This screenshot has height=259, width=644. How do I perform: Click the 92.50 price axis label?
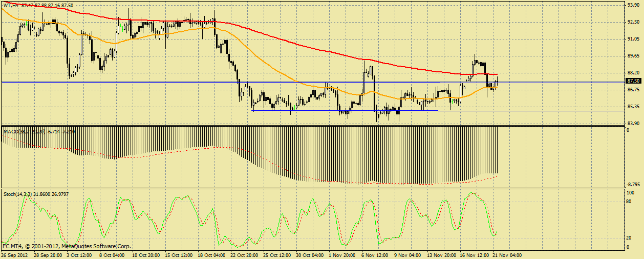pyautogui.click(x=633, y=22)
